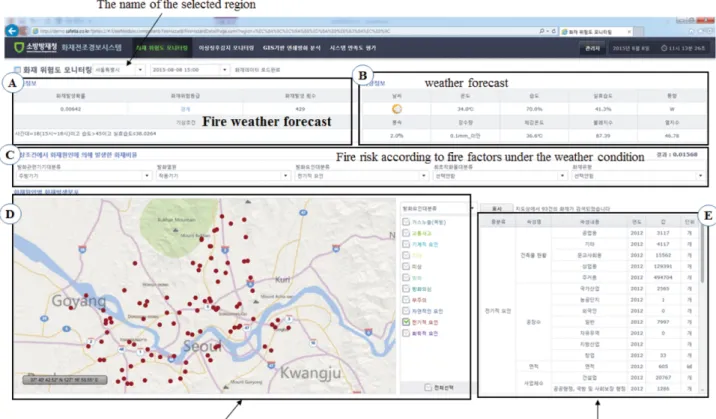This screenshot has width=716, height=419.
Task: Click the shield logo of the fire warning system
Action: tap(19, 47)
